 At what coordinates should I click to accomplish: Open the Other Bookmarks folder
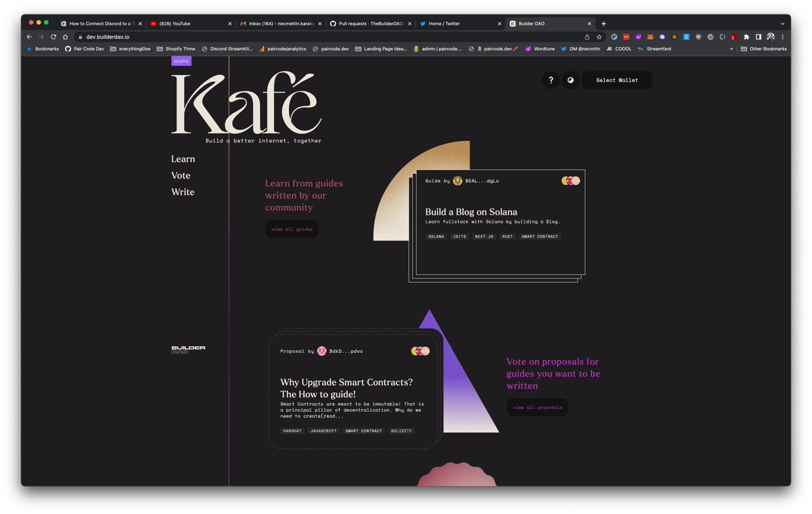(x=764, y=49)
